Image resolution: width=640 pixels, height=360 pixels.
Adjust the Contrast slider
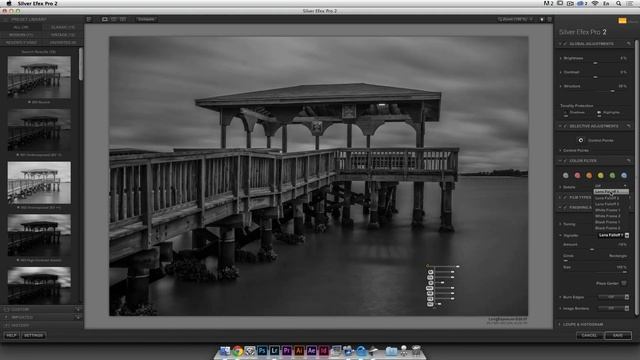pyautogui.click(x=595, y=77)
